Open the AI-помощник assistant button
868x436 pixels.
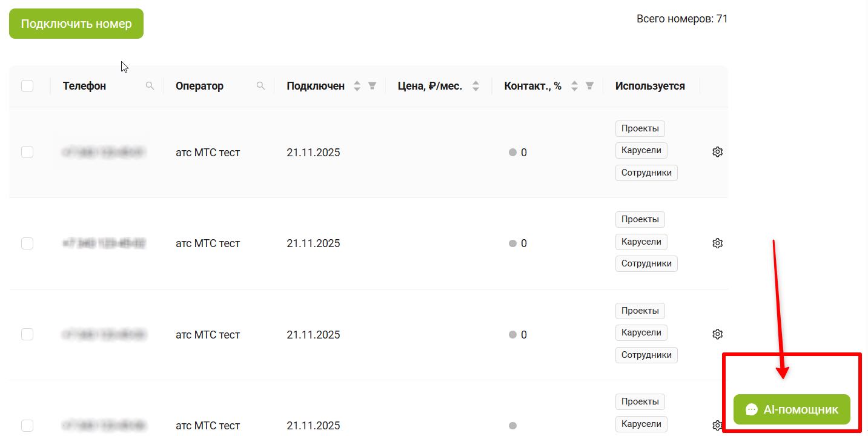[792, 410]
